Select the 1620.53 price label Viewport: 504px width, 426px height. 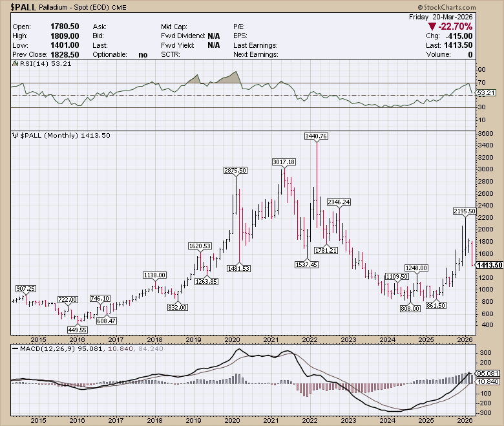[x=200, y=246]
